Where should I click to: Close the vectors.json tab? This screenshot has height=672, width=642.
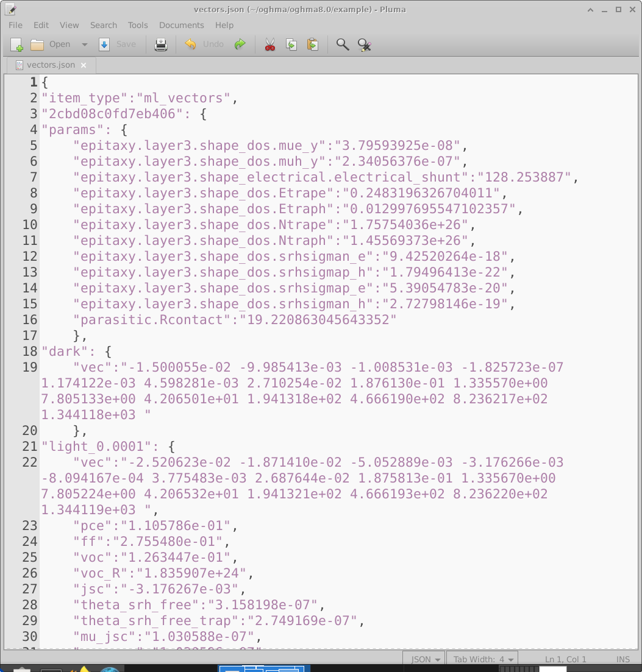(84, 65)
